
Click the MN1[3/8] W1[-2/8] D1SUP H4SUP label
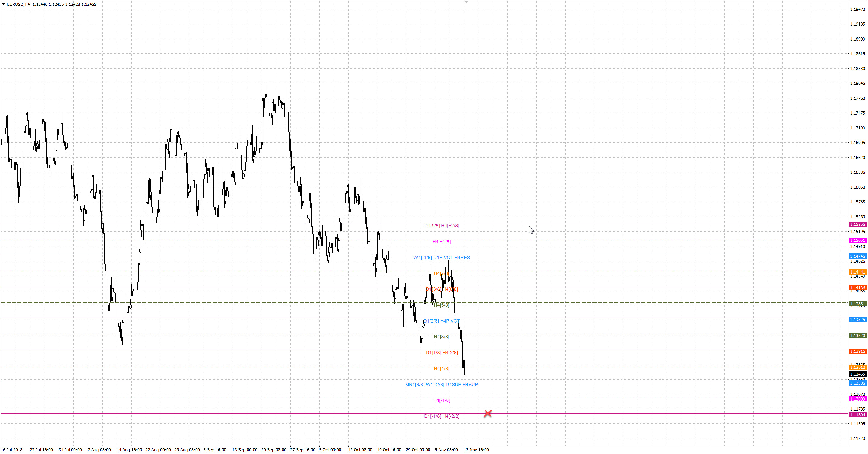pos(441,385)
